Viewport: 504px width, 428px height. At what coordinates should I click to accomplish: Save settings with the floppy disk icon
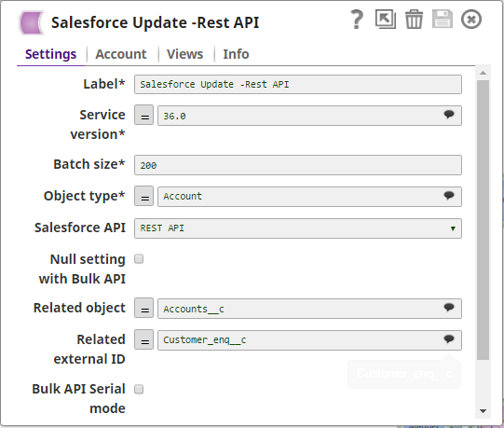[443, 19]
